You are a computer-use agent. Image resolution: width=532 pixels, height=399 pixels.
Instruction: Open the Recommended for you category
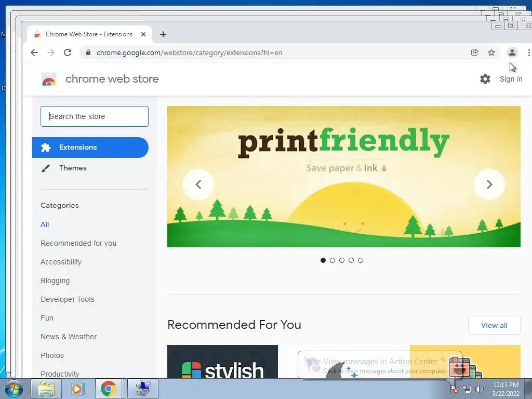pos(78,243)
